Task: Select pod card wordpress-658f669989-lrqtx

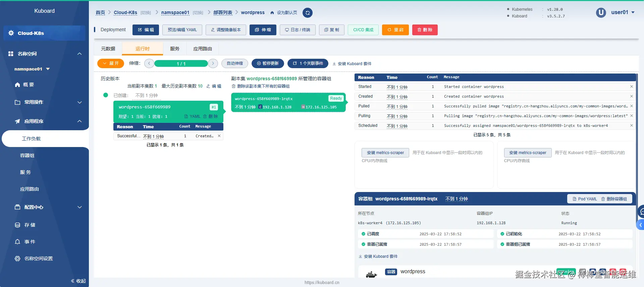Action: (288, 102)
